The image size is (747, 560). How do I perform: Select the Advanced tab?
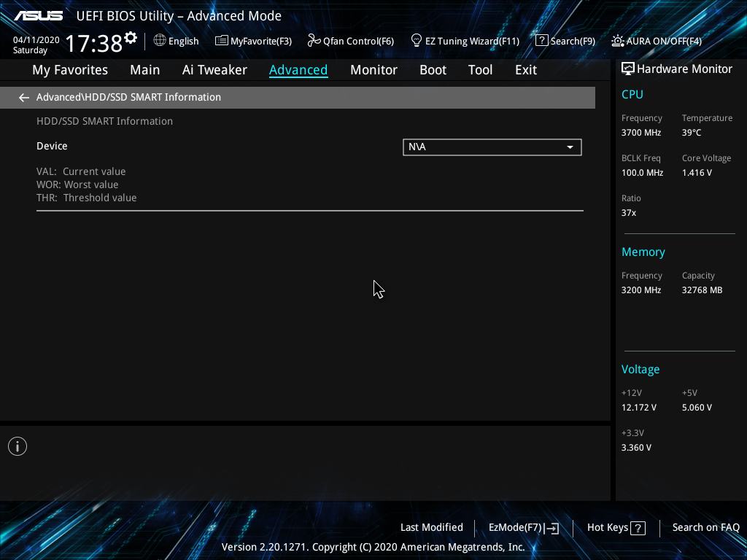pos(298,70)
